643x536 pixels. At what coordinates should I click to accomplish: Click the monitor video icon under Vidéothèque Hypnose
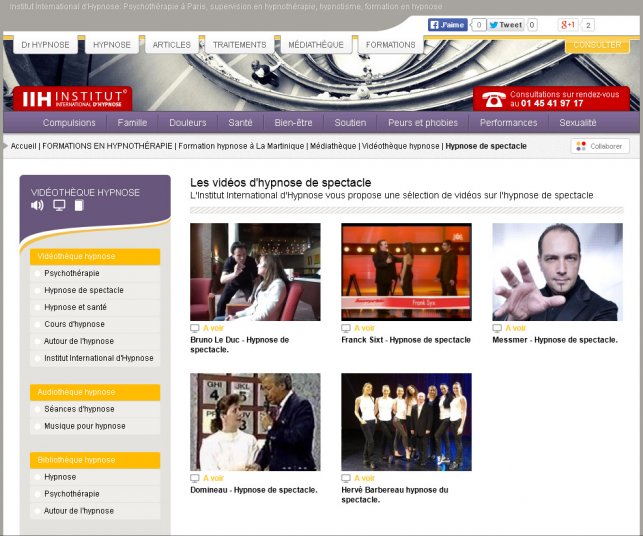(59, 205)
